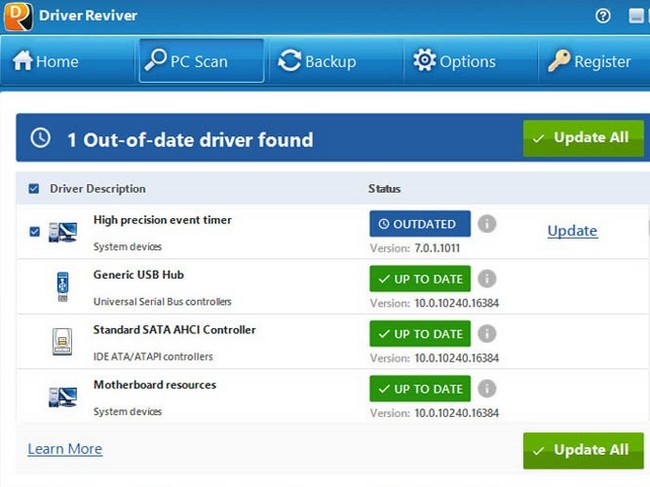
Task: Click the Driver Reviver logo icon
Action: click(18, 16)
